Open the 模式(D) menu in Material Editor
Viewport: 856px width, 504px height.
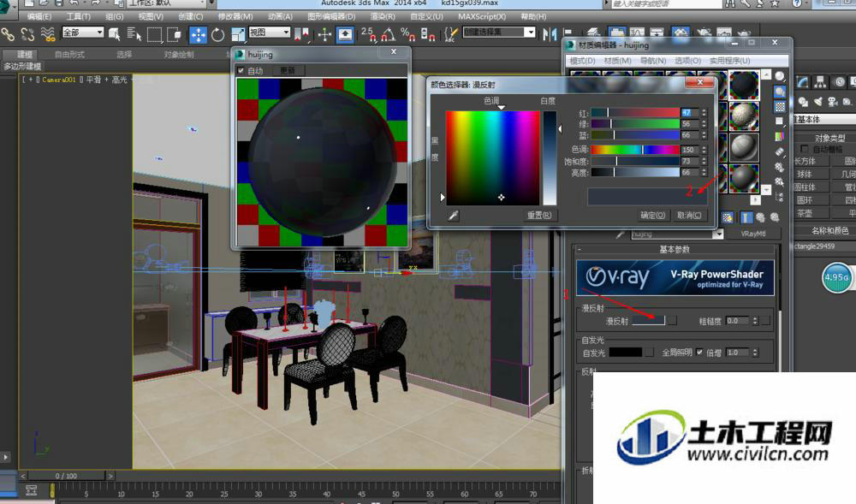click(x=582, y=61)
